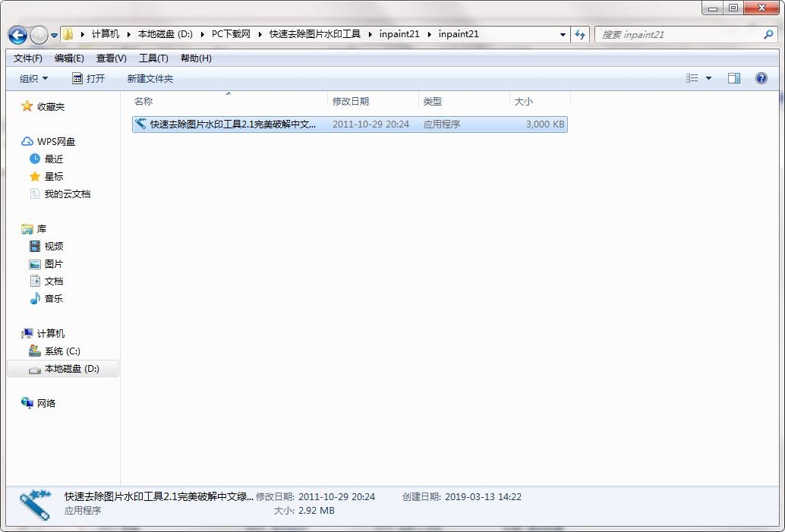Click the refresh icon beside address bar
Screen dimensions: 785x532
580,35
